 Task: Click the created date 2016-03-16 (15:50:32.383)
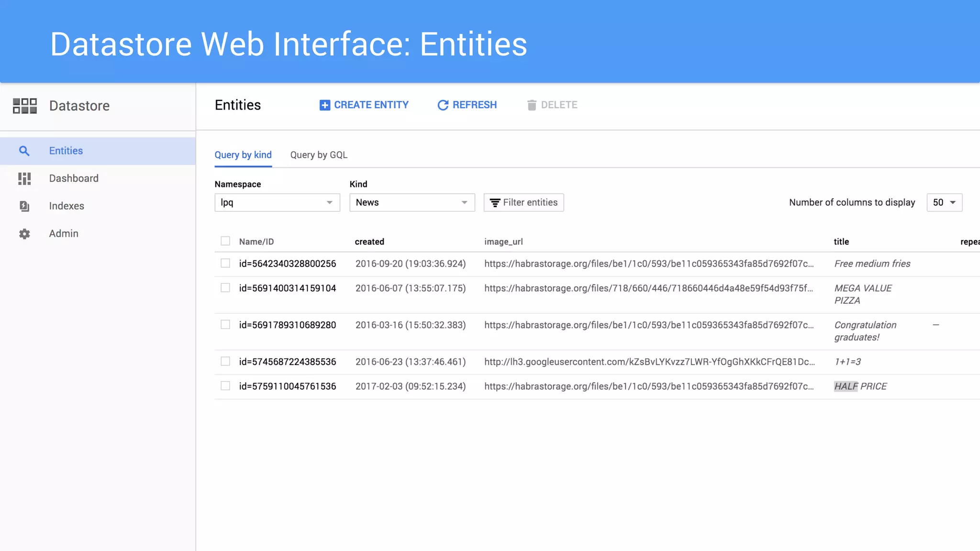[411, 325]
